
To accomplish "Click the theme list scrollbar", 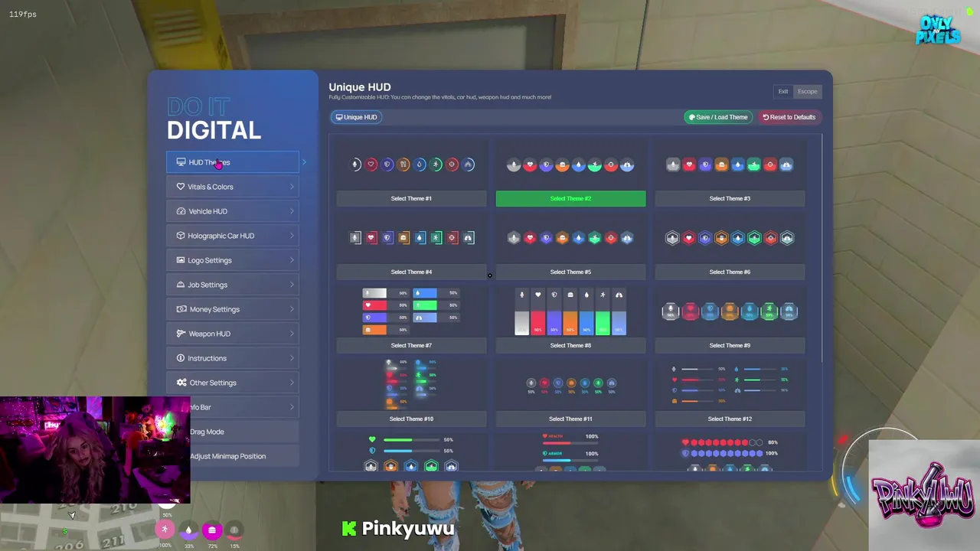I will [x=822, y=249].
